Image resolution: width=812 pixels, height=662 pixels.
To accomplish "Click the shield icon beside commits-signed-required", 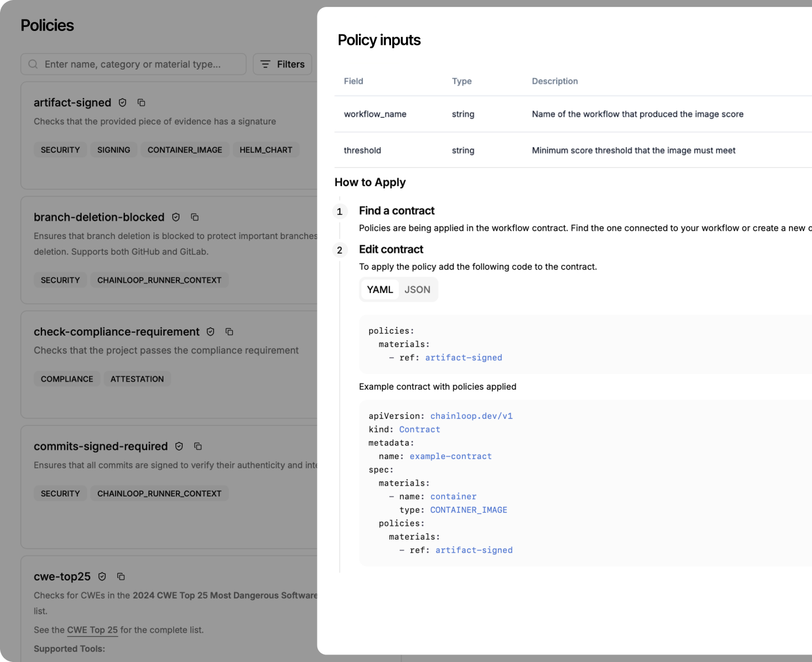I will [x=179, y=447].
